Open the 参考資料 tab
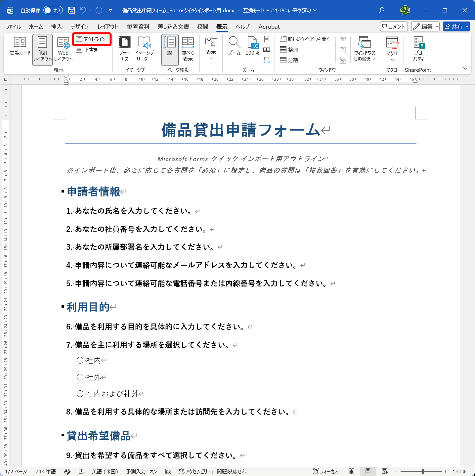 pos(138,26)
